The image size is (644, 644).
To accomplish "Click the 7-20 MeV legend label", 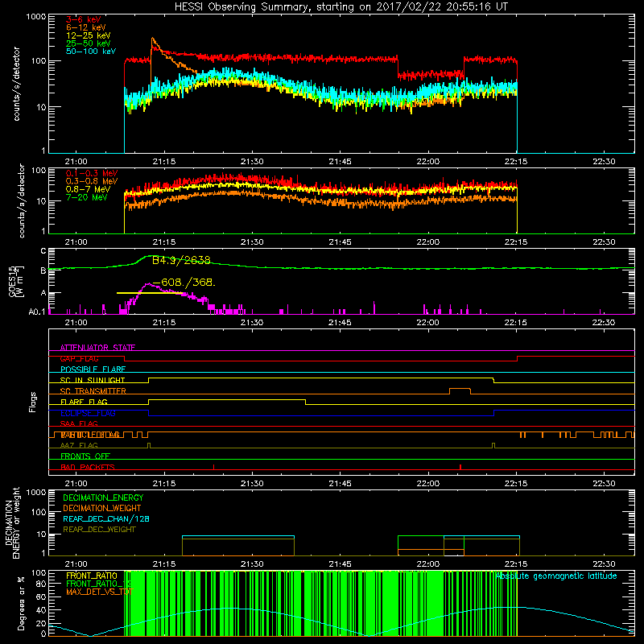I will tap(87, 197).
